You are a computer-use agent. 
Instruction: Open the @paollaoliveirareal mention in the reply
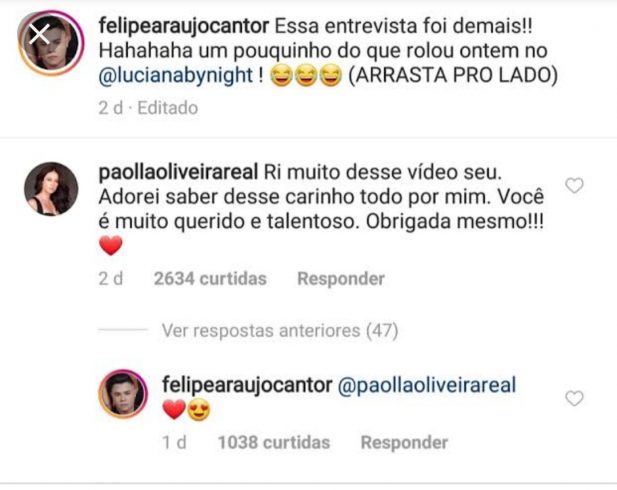[x=427, y=385]
